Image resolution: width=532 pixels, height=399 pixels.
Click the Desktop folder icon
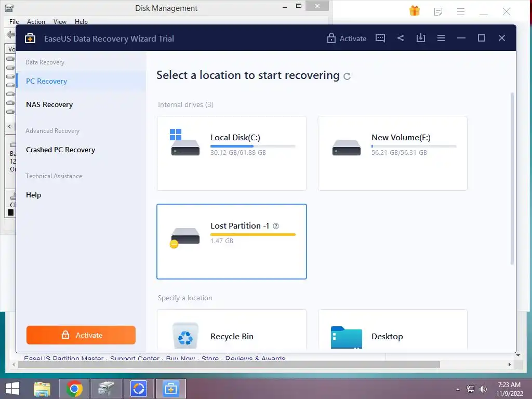coord(346,337)
